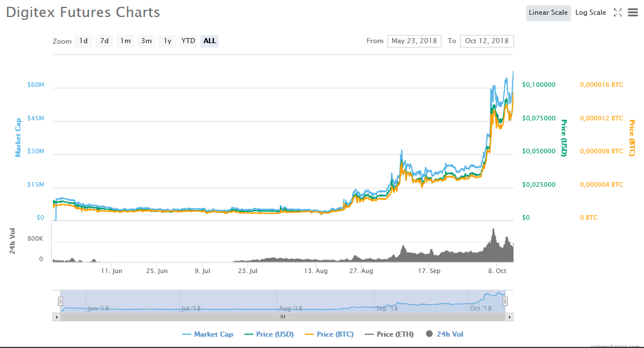Open the chart hamburger menu icon
Viewport: 644px width, 348px height.
[633, 12]
